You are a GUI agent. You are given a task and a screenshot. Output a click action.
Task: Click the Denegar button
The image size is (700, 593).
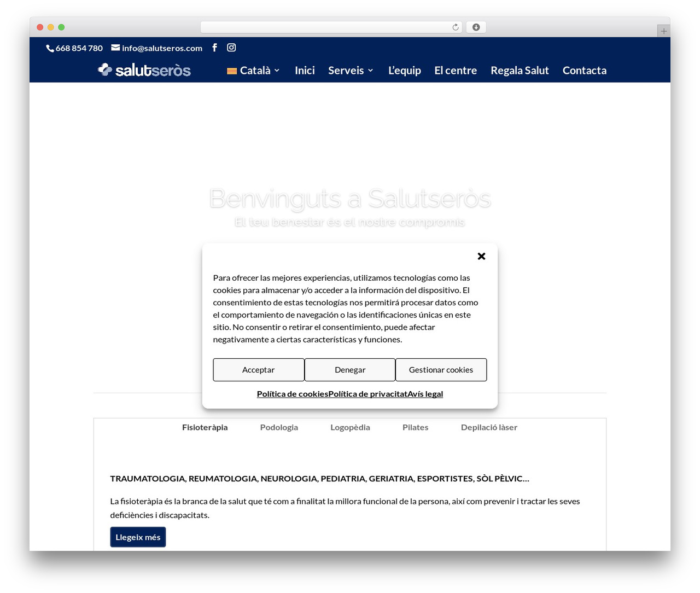pyautogui.click(x=350, y=370)
